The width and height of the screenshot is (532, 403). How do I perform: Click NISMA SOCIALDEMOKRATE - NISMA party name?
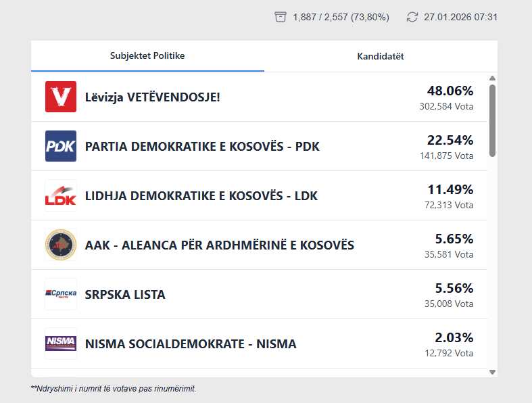191,344
